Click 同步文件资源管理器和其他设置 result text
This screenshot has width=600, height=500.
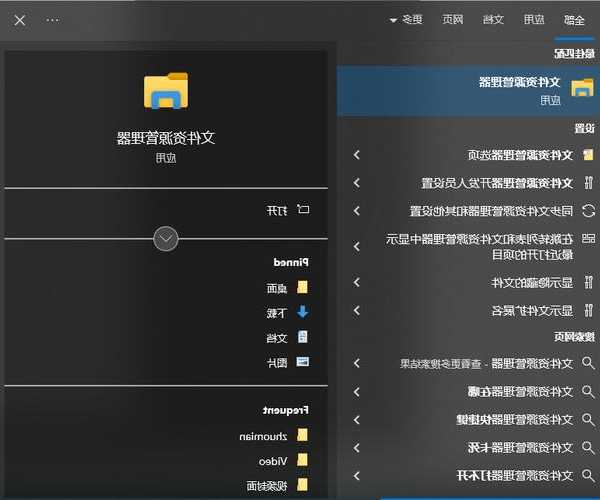[491, 211]
